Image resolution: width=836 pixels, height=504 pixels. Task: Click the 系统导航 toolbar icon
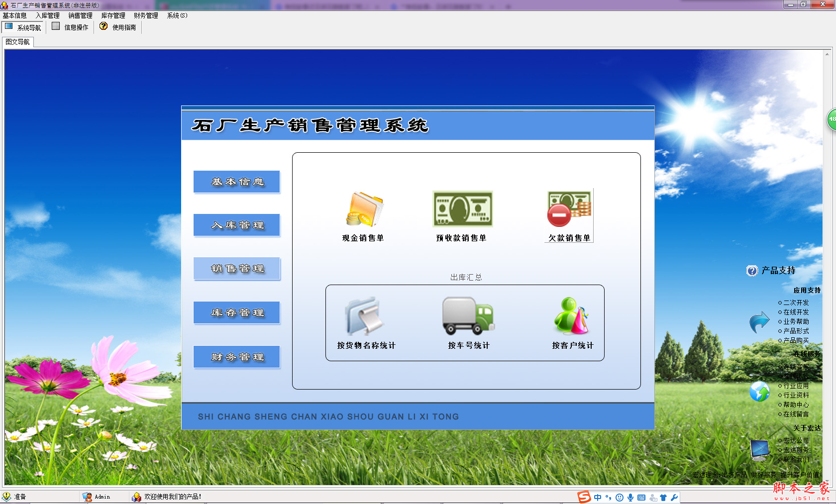(x=22, y=27)
